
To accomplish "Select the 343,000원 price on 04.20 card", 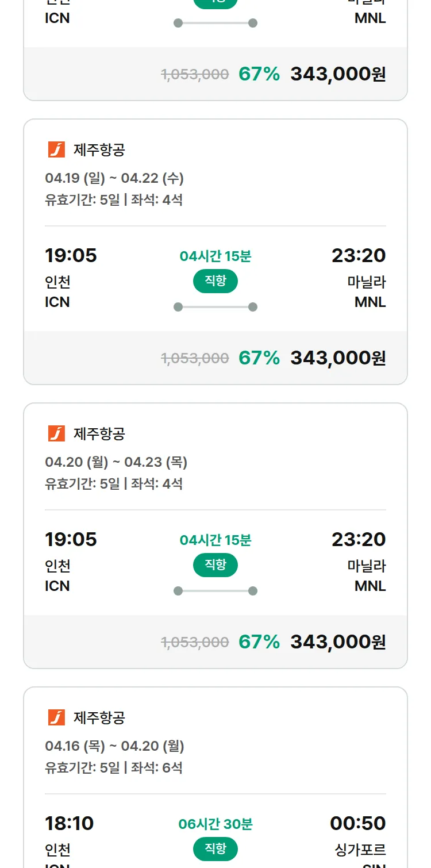I will click(x=338, y=642).
